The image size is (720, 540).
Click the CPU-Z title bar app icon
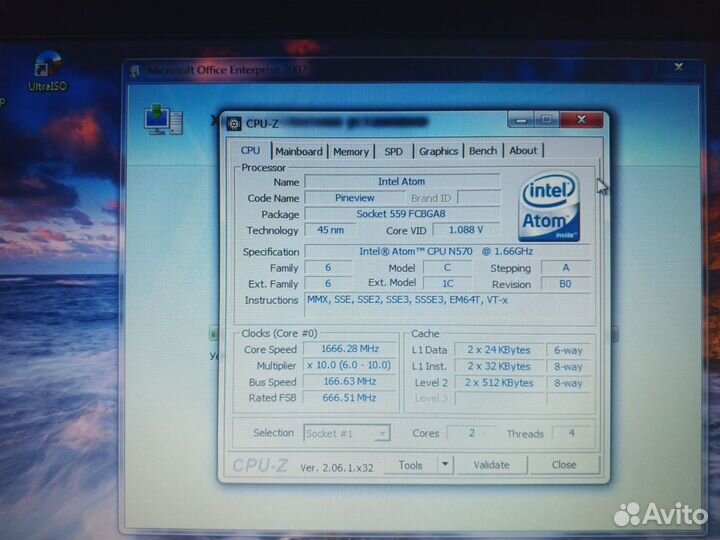(x=234, y=124)
